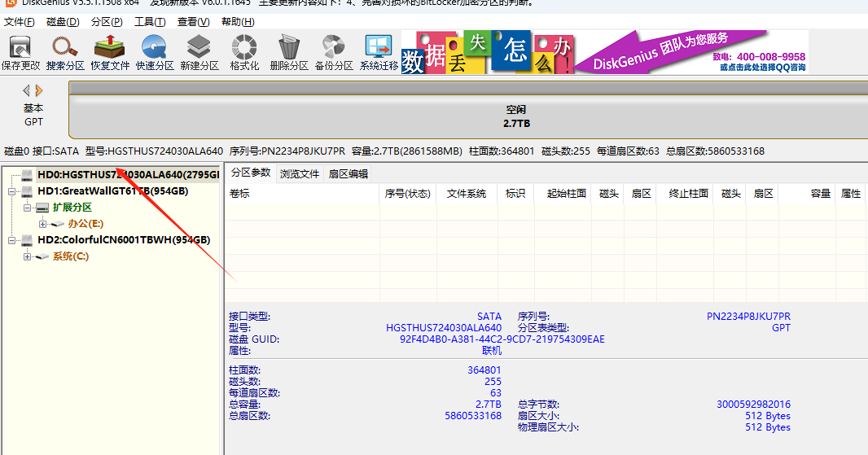Click the HD2 Colorful disk icon
868x455 pixels.
point(27,240)
